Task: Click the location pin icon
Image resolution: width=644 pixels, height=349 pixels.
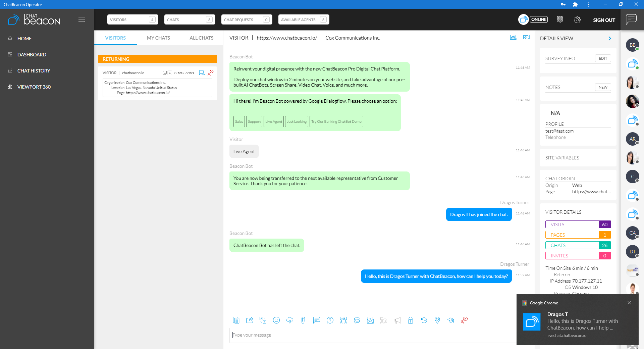Action: point(437,320)
